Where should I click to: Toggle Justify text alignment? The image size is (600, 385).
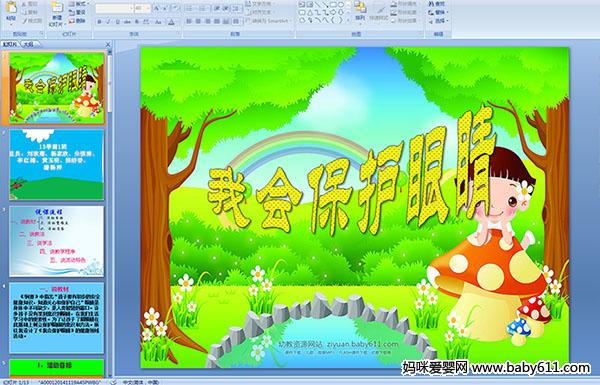click(217, 21)
